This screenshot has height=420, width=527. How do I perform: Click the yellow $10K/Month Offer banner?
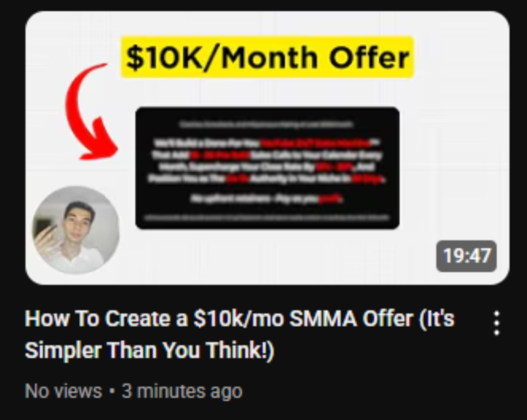click(267, 57)
